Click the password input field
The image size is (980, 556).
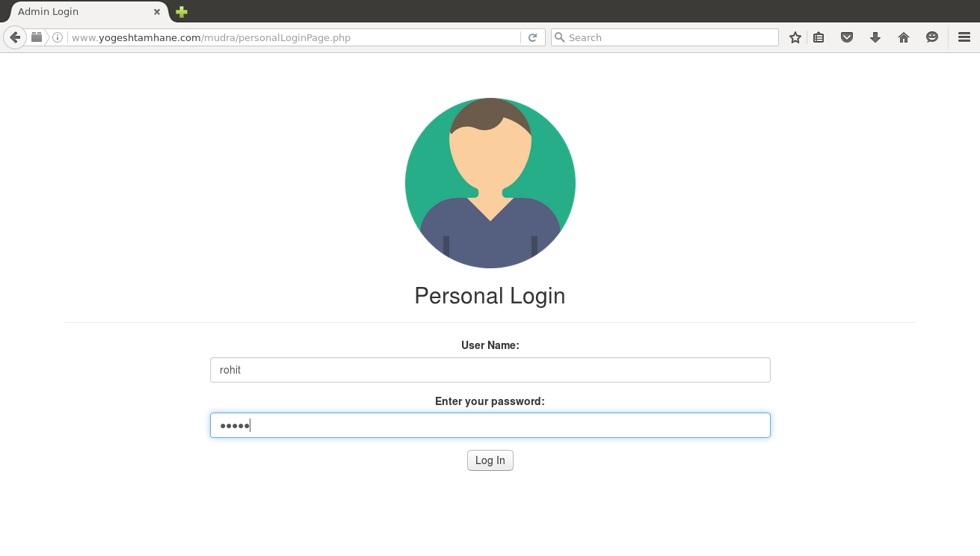coord(490,425)
